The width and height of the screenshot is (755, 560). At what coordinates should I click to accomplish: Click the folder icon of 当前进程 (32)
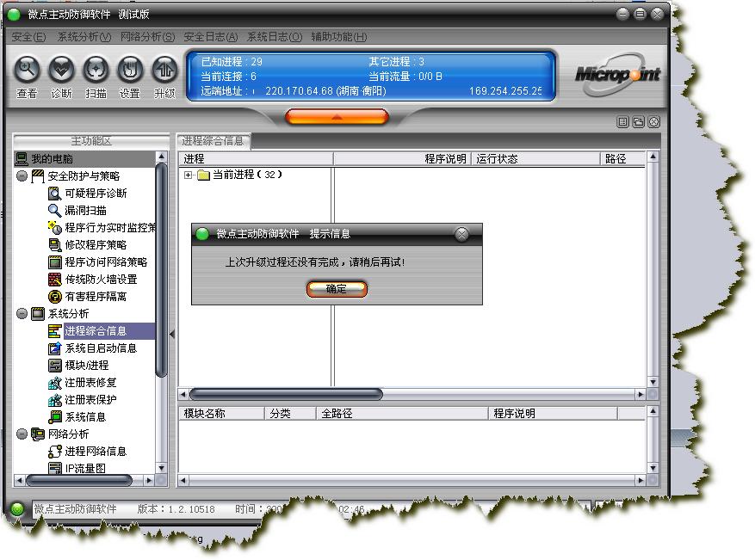coord(204,175)
